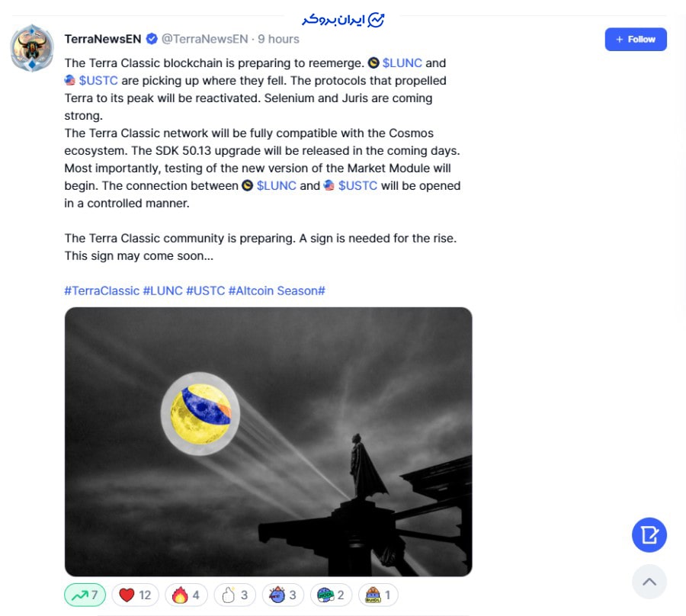Select the HODL globe reaction
Image resolution: width=686 pixels, height=616 pixels.
click(331, 595)
